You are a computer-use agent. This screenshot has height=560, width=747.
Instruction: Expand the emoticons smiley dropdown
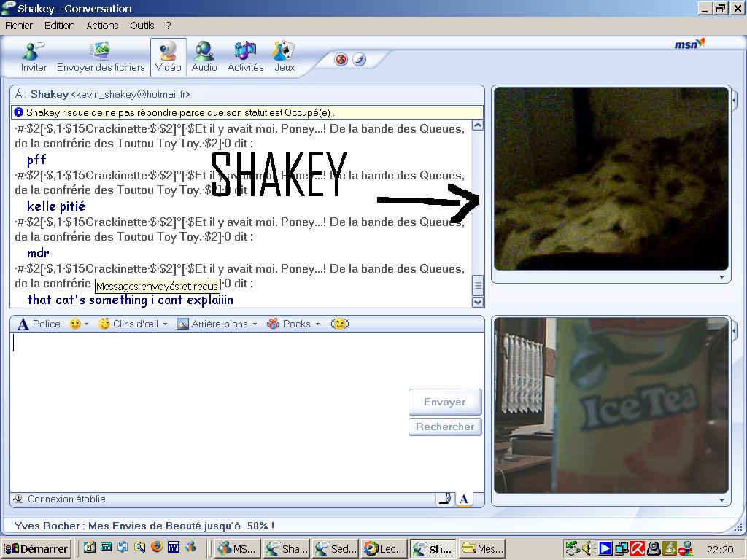click(x=79, y=324)
